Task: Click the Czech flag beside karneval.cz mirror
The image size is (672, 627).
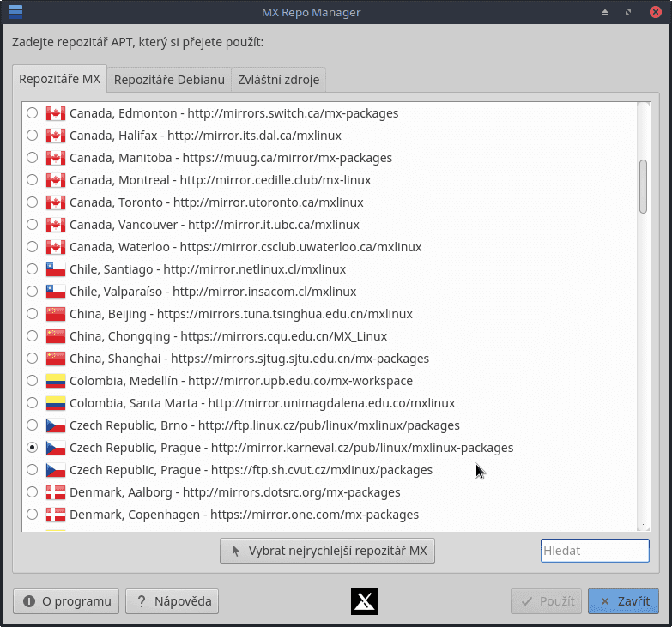Action: (56, 448)
